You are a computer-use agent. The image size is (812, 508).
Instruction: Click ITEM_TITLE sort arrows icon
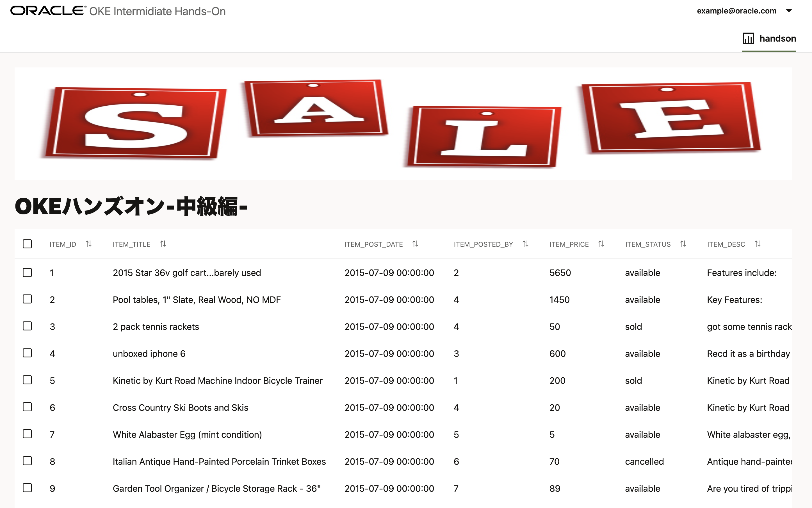tap(163, 244)
